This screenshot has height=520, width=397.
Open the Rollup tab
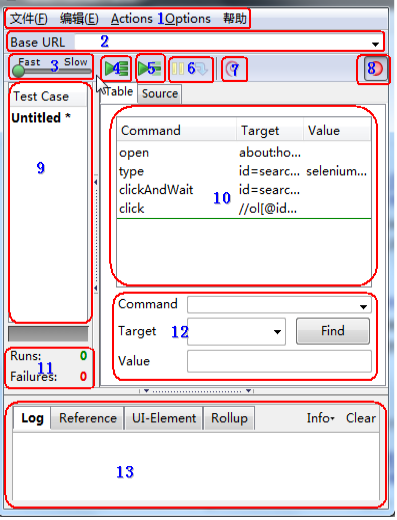click(229, 418)
